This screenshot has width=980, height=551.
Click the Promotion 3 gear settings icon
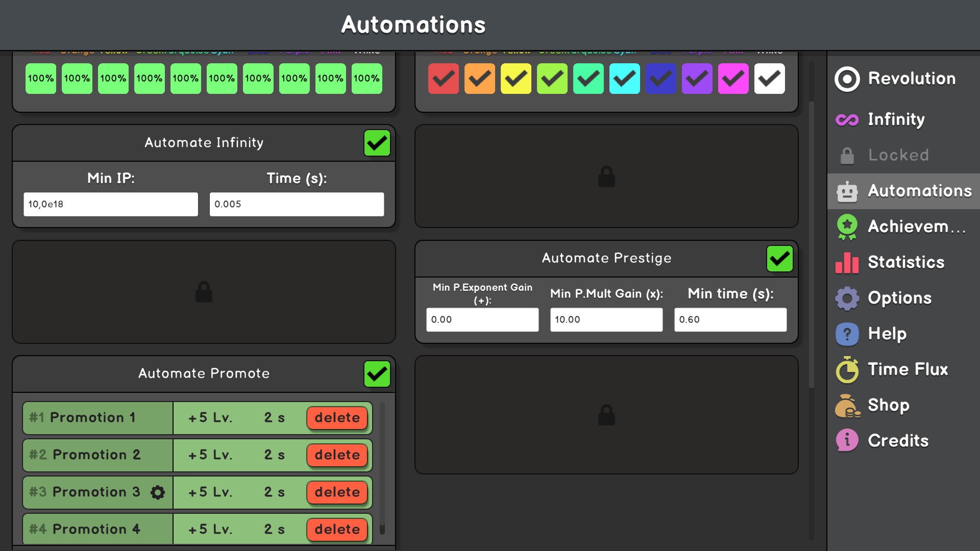click(x=158, y=492)
